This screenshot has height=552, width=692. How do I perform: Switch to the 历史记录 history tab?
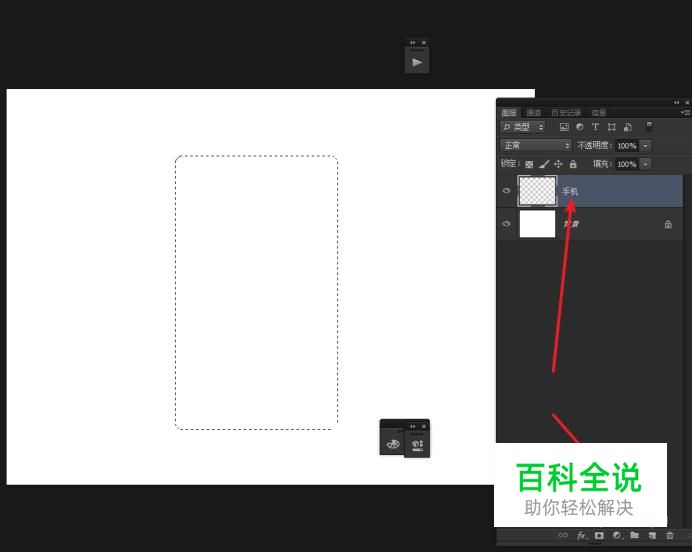(x=566, y=113)
